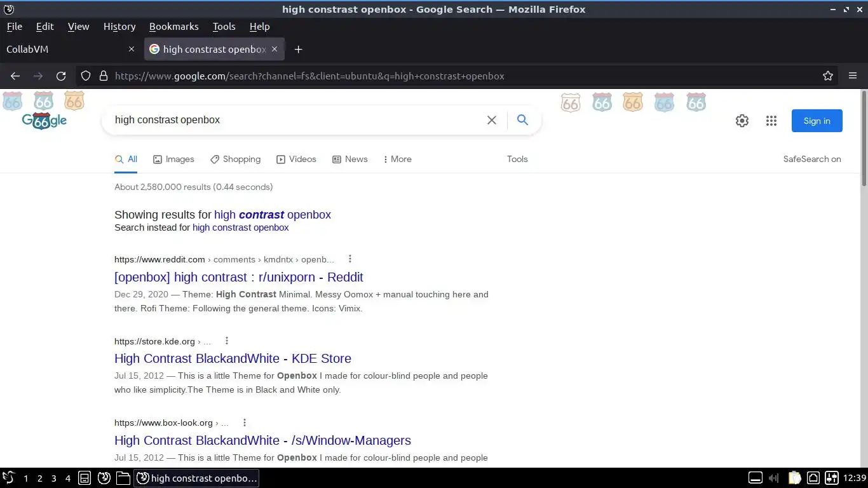Click the Google 66 doodle logo
The image size is (868, 488).
point(44,119)
